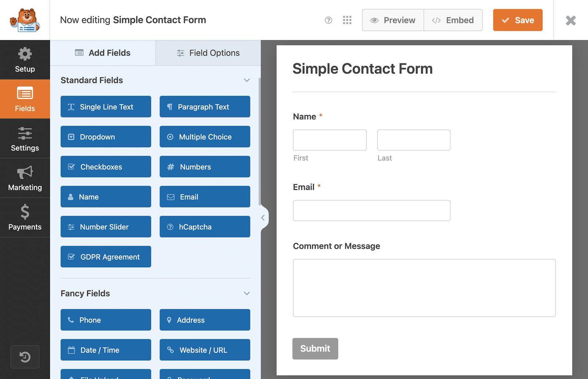Switch to the Field Options tab

[x=208, y=53]
